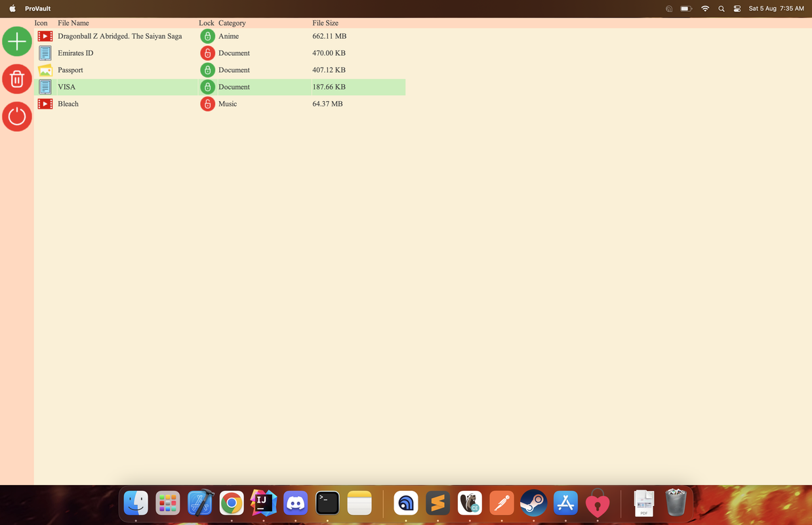Viewport: 812px width, 525px height.
Task: Click the video icon for Bleach
Action: 45,104
